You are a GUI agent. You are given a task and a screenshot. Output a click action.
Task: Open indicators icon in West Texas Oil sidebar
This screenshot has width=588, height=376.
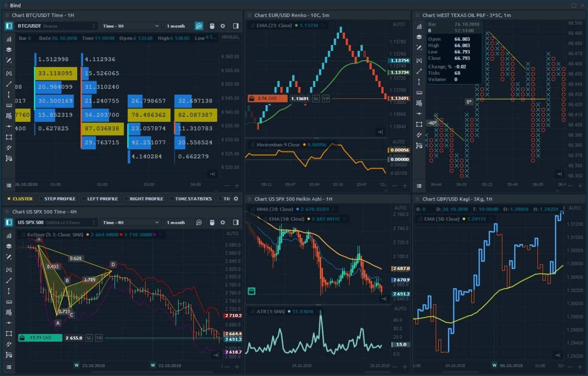[x=419, y=26]
